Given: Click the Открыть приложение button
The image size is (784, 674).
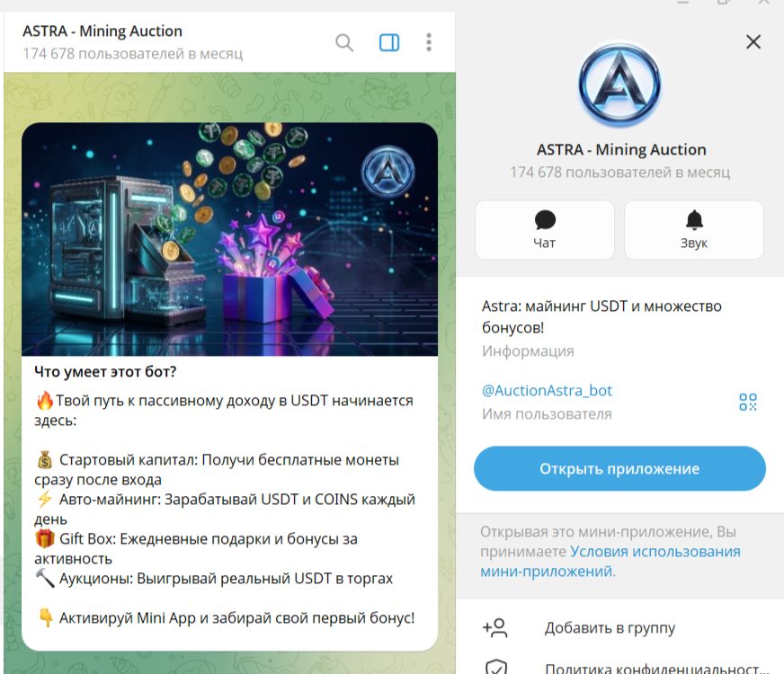Looking at the screenshot, I should click(x=619, y=468).
